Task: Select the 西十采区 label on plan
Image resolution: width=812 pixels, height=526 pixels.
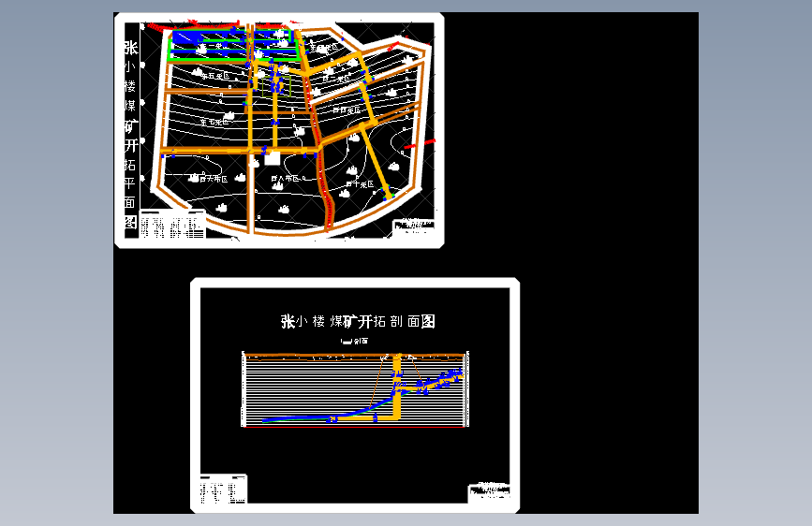Action: [361, 184]
